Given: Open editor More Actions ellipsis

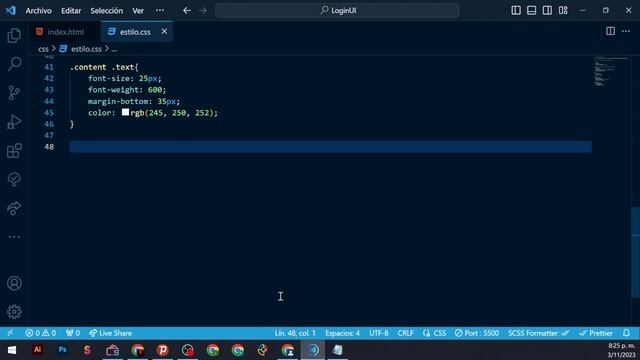Looking at the screenshot, I should [x=626, y=31].
